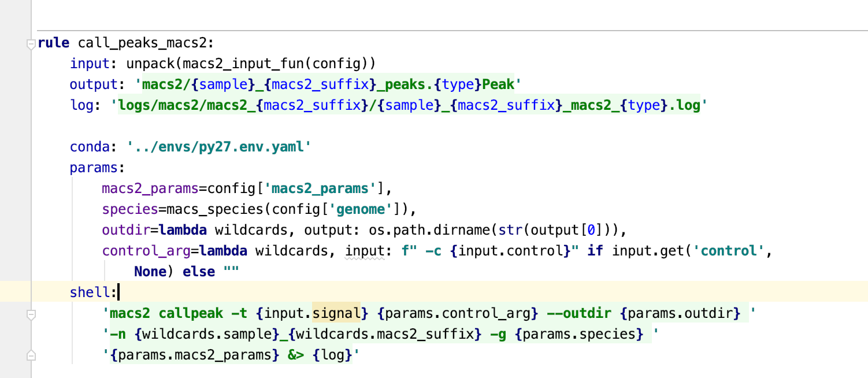Click 'macs2 callpeak -t' in shell command
Image resolution: width=868 pixels, height=378 pixels.
pos(179,313)
